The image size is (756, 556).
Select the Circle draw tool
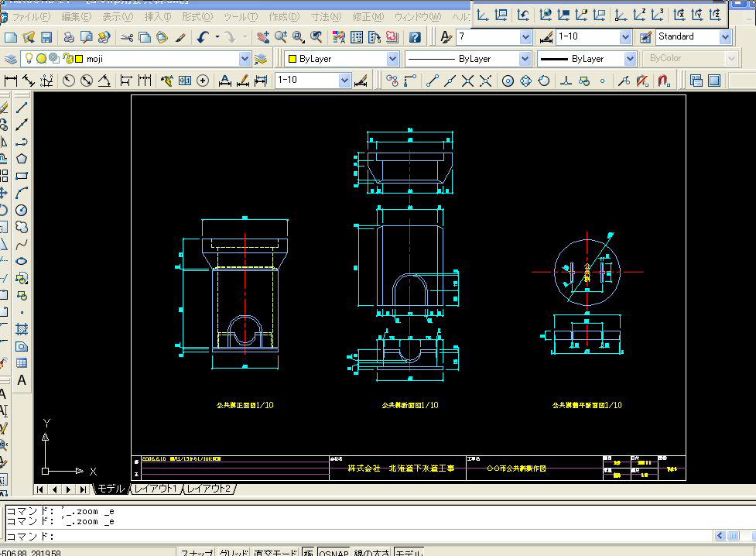(x=22, y=210)
